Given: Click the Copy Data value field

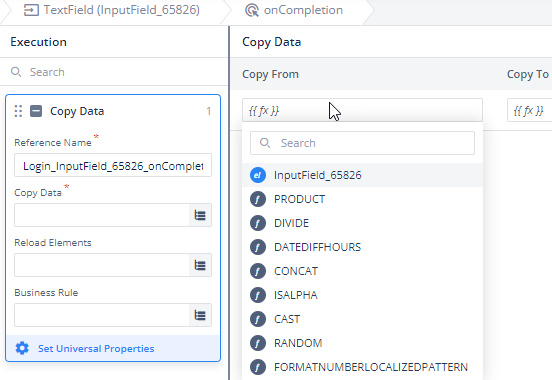Looking at the screenshot, I should tap(102, 215).
